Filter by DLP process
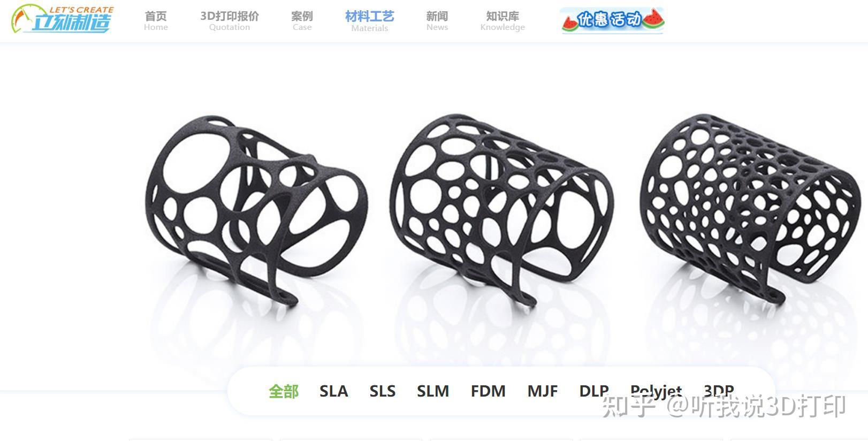The width and height of the screenshot is (868, 441). [594, 391]
